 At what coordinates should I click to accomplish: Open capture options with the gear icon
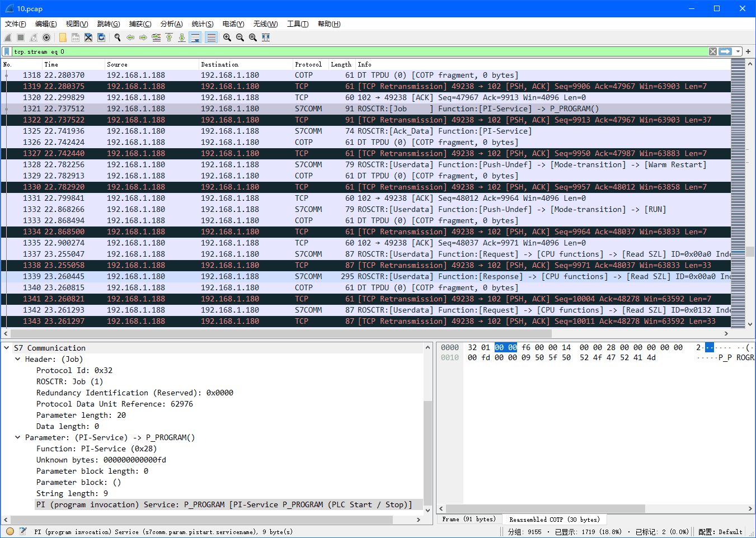point(46,37)
